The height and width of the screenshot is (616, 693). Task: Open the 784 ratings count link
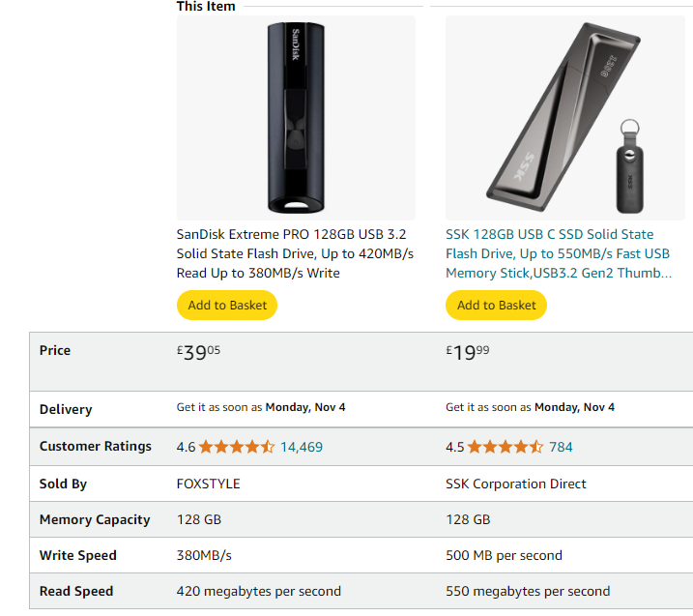[x=561, y=447]
